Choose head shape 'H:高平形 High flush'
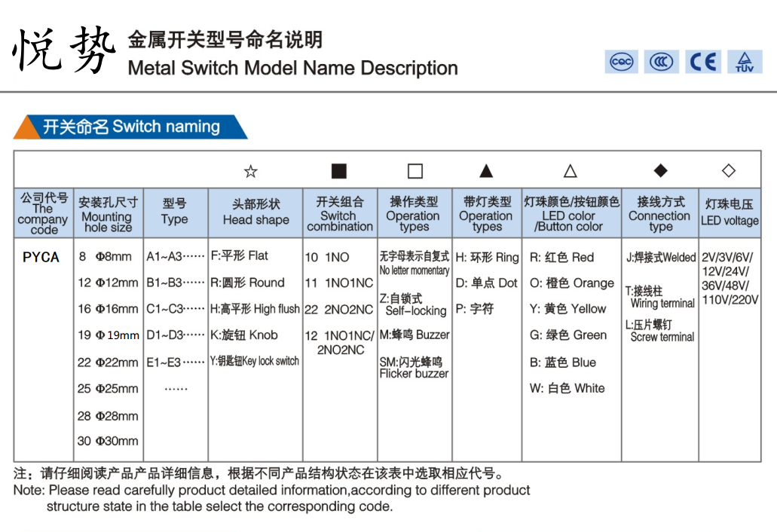 pyautogui.click(x=255, y=309)
